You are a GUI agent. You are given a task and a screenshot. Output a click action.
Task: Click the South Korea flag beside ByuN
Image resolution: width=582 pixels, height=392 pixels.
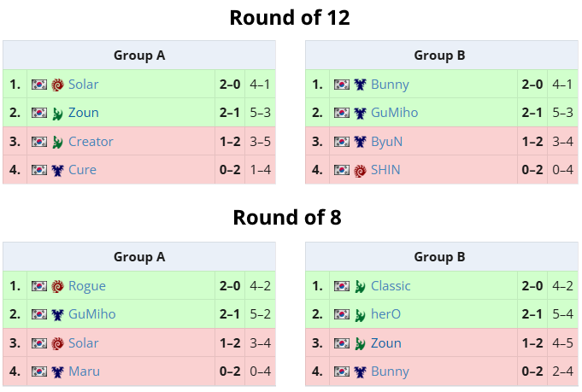342,142
